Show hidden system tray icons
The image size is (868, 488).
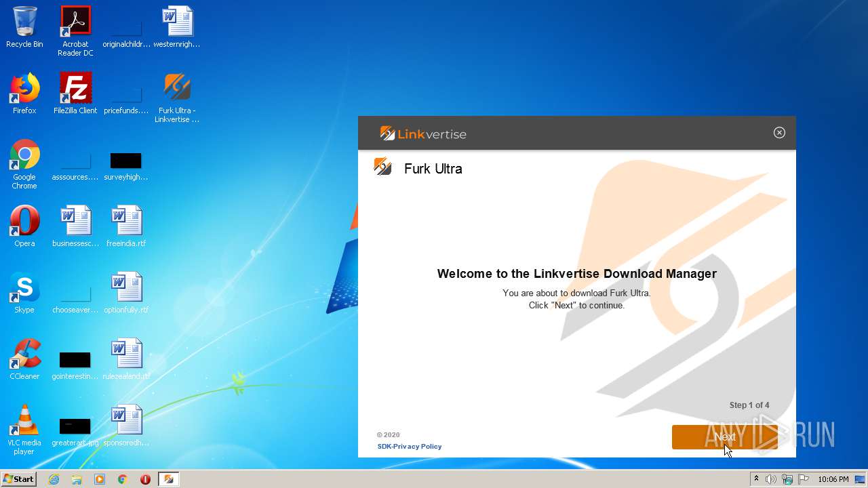756,479
